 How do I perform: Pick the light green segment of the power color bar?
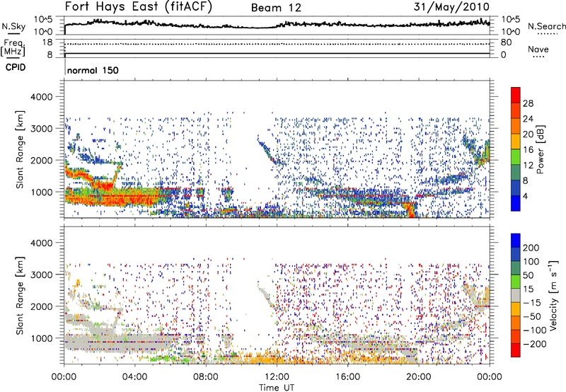click(x=516, y=157)
